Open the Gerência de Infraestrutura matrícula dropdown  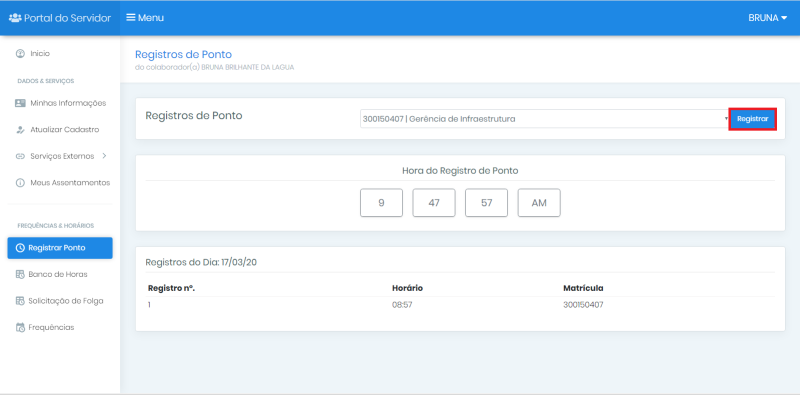point(545,119)
